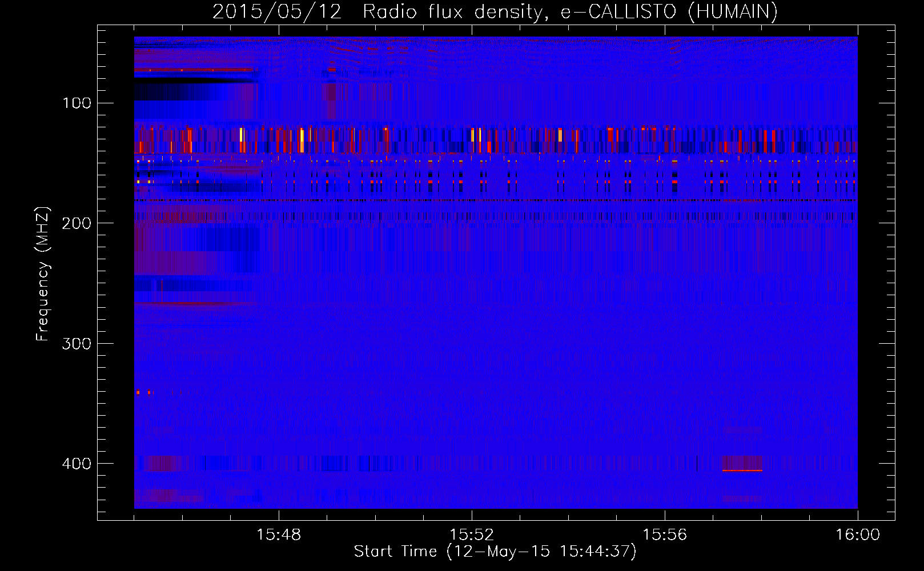Image resolution: width=924 pixels, height=571 pixels.
Task: Click the "Start Time (12-May-15 15:44:37)" axis label
Action: tap(495, 552)
